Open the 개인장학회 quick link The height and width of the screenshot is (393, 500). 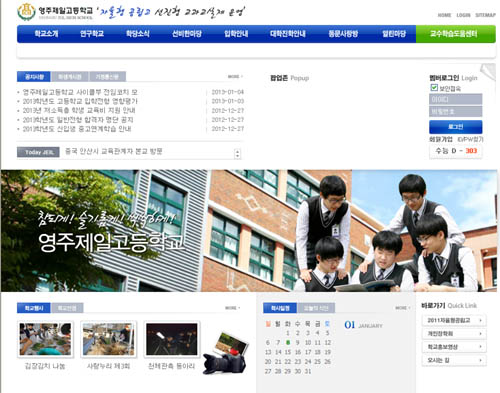click(x=454, y=334)
